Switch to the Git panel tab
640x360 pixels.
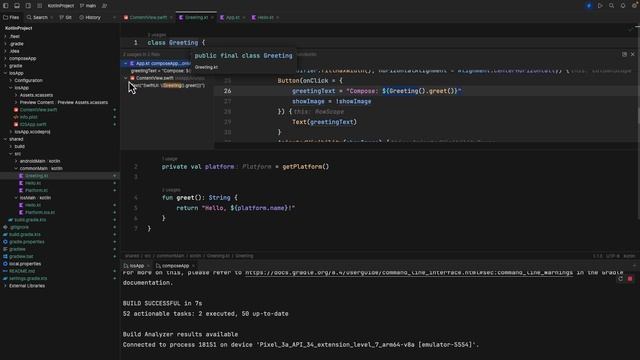point(65,18)
